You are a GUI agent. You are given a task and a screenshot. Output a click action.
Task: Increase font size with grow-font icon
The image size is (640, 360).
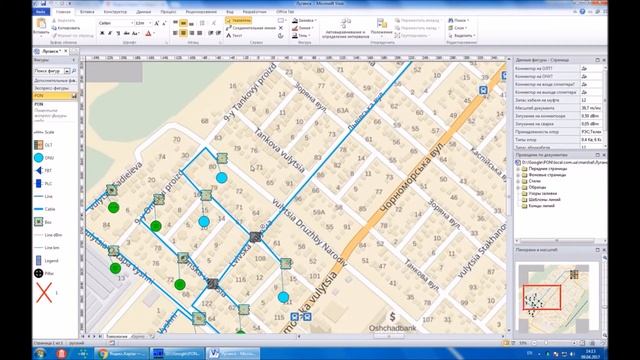[156, 23]
